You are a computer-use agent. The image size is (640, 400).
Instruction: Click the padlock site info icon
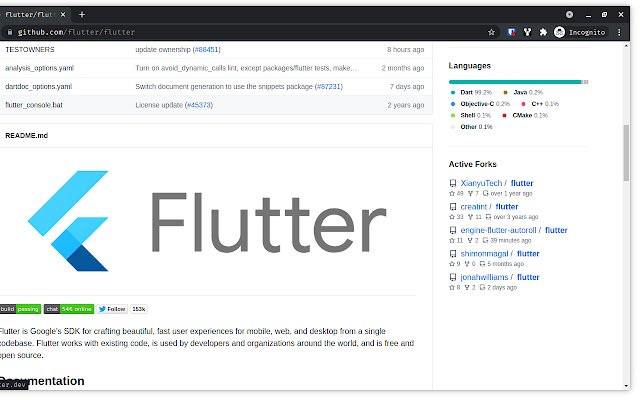pyautogui.click(x=10, y=32)
